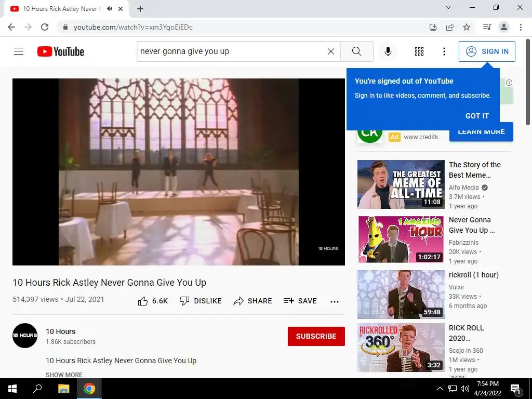The height and width of the screenshot is (399, 532).
Task: Open YouTube settings three-dot menu
Action: (444, 51)
